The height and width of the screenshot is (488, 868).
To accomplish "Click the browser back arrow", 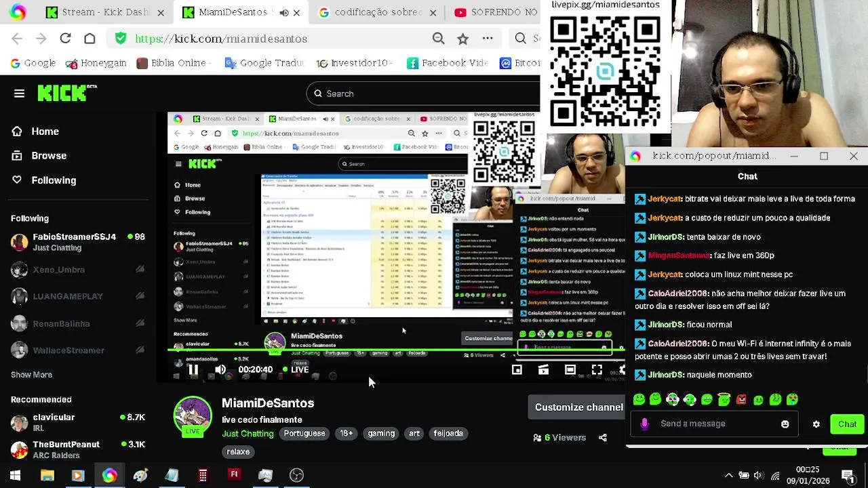I will pyautogui.click(x=17, y=39).
